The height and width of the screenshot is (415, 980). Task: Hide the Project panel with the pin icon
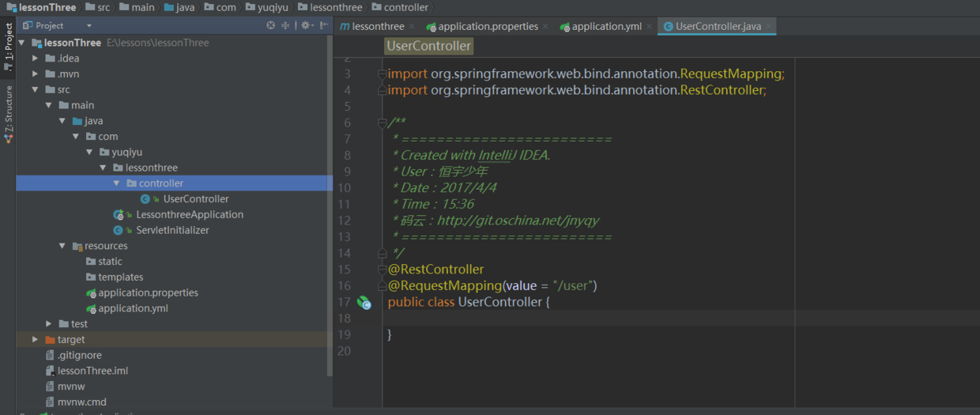tap(323, 25)
